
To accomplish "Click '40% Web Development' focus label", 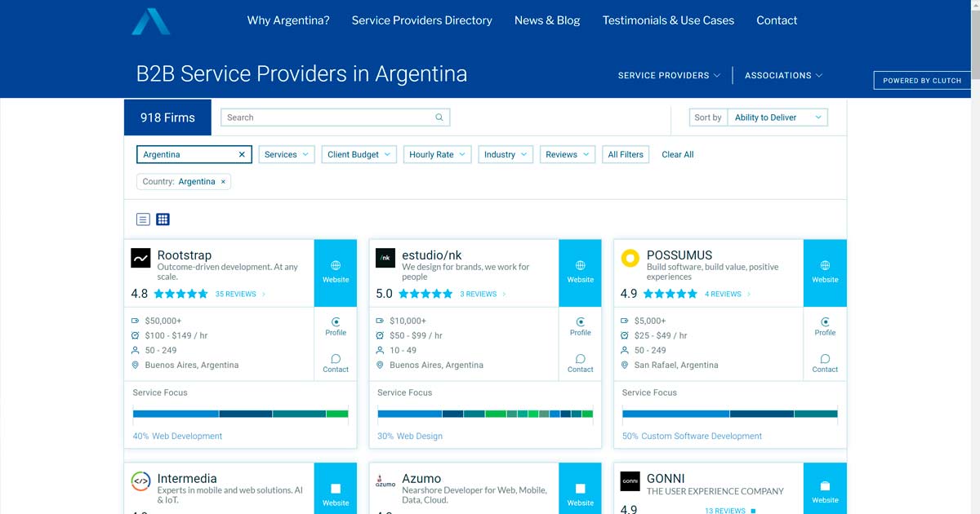I will pos(178,436).
